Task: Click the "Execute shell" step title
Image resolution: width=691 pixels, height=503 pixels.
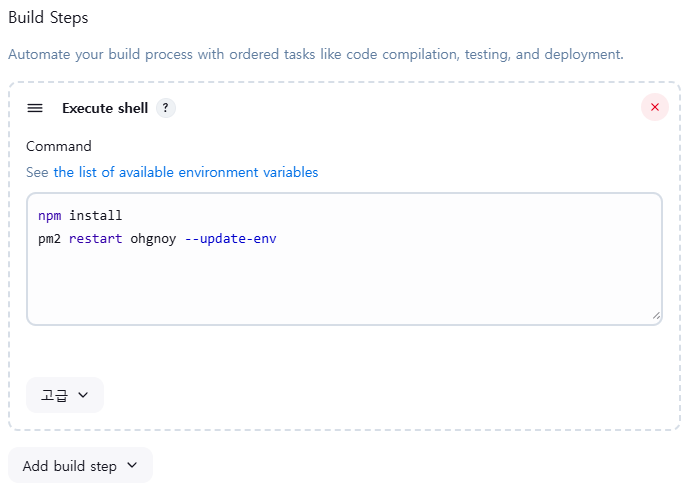Action: tap(105, 108)
